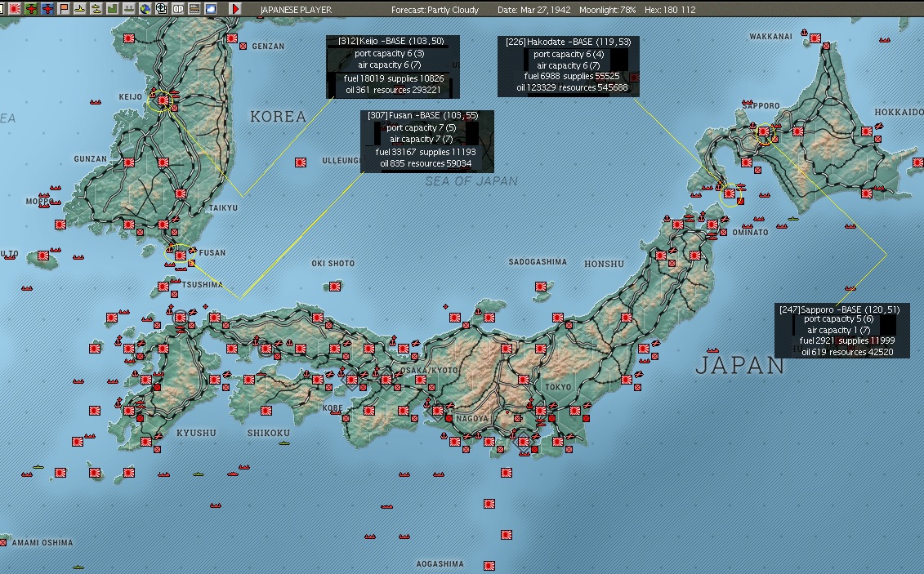Click the NAGOYA map label
Image resolution: width=924 pixels, height=574 pixels.
472,419
